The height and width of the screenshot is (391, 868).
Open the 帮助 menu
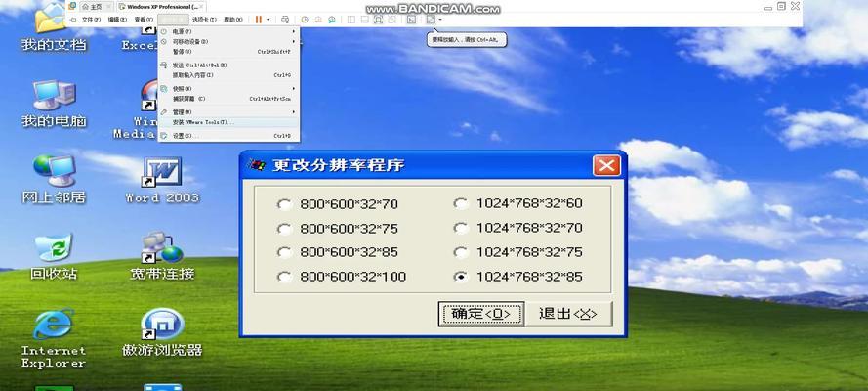233,20
